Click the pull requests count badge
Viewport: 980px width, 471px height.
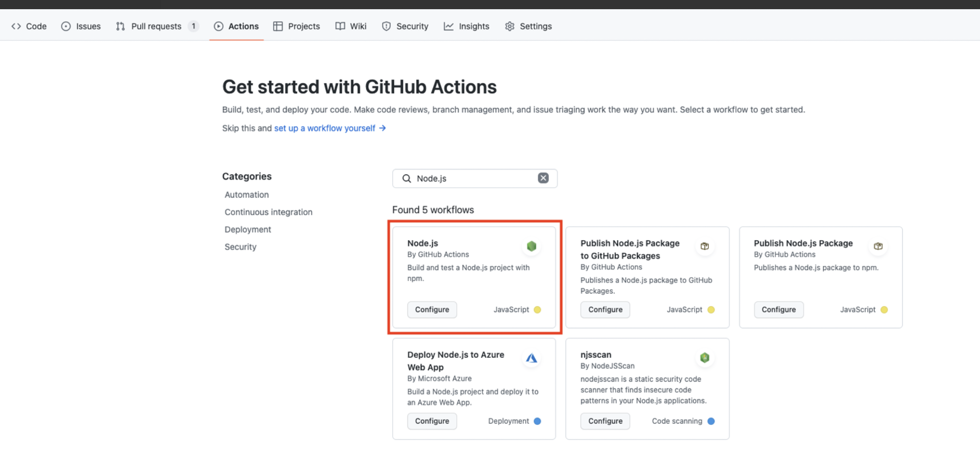coord(194,26)
